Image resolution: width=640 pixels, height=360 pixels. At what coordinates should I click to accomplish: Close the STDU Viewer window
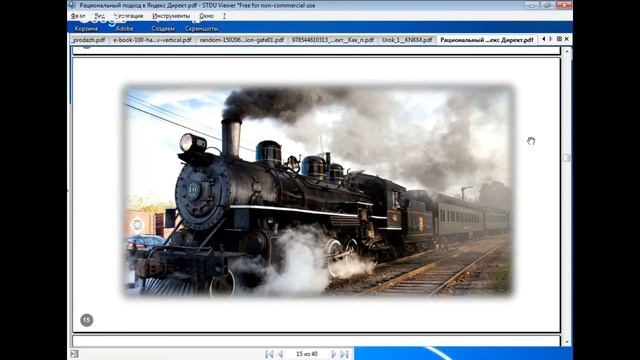(564, 5)
